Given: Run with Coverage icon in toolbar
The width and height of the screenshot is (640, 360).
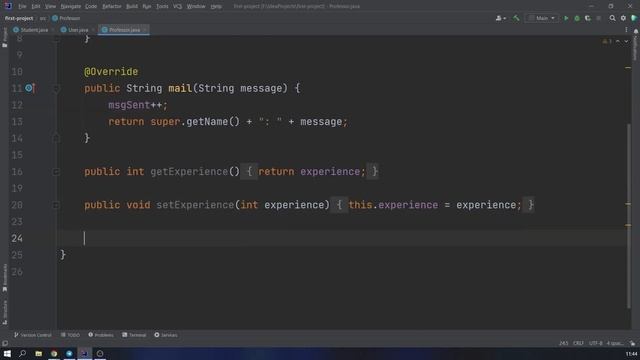Looking at the screenshot, I should pyautogui.click(x=588, y=18).
